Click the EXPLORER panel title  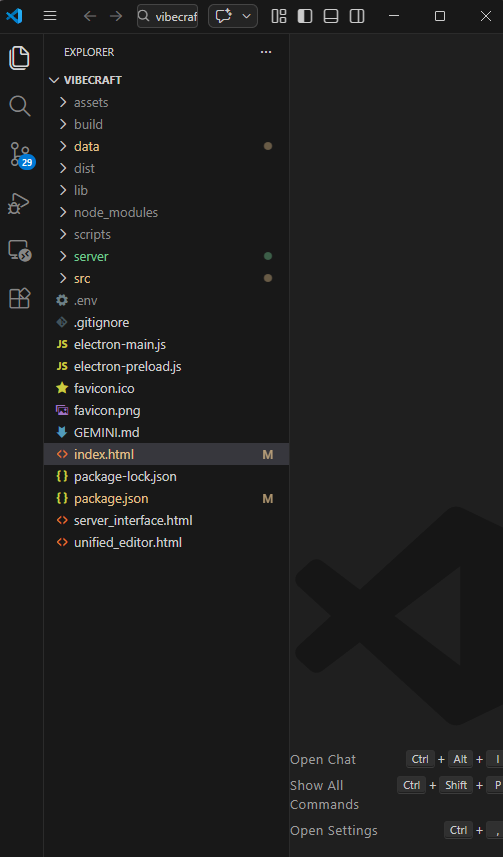tap(89, 52)
